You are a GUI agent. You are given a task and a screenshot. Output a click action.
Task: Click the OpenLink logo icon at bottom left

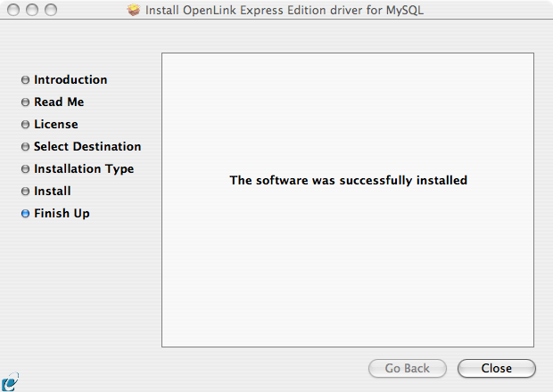click(10, 381)
